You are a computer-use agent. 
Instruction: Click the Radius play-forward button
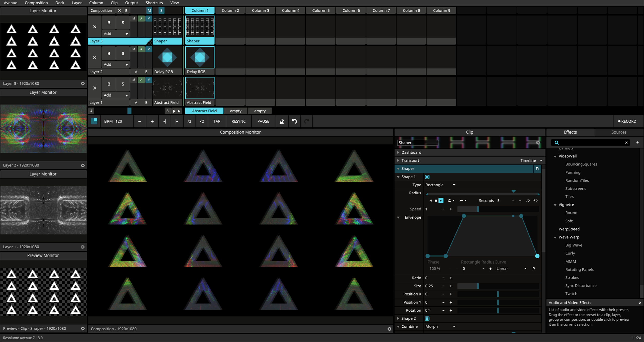click(441, 201)
